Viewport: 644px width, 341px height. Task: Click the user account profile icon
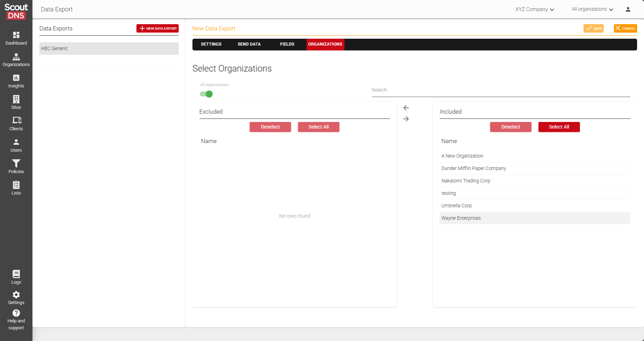(x=628, y=9)
